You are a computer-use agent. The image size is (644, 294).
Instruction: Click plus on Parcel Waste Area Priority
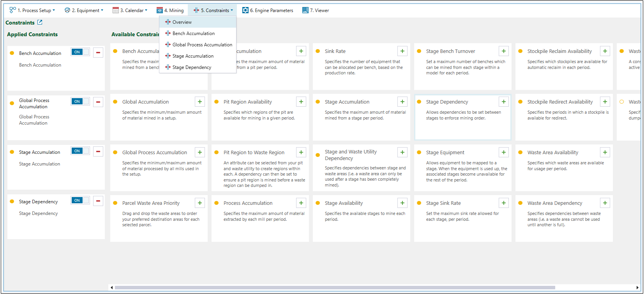pyautogui.click(x=200, y=203)
